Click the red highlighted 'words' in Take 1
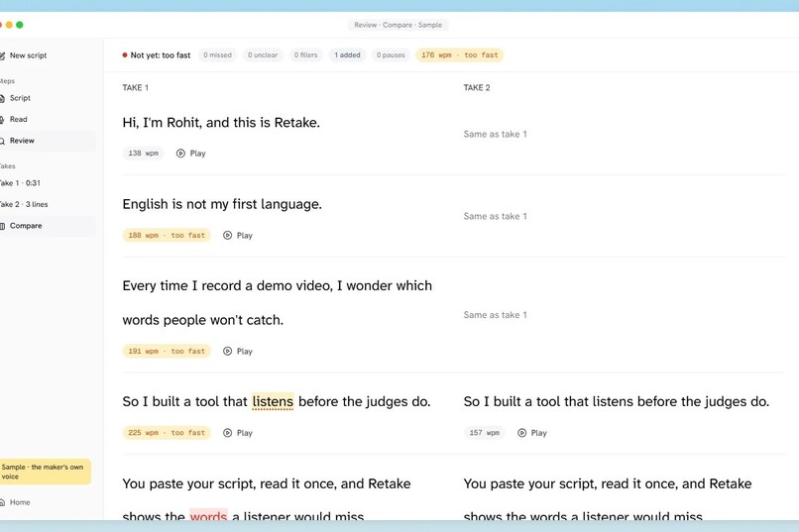The height and width of the screenshot is (532, 799). point(208,515)
